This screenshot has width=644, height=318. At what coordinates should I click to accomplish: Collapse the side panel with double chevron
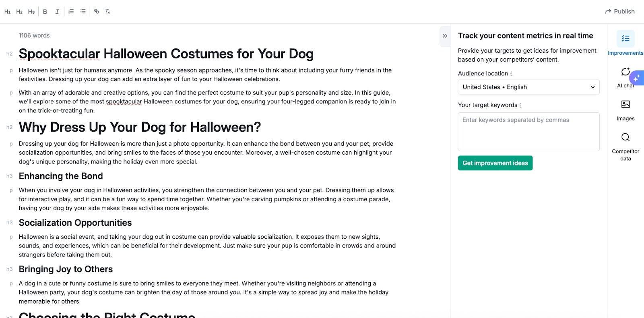[x=445, y=36]
